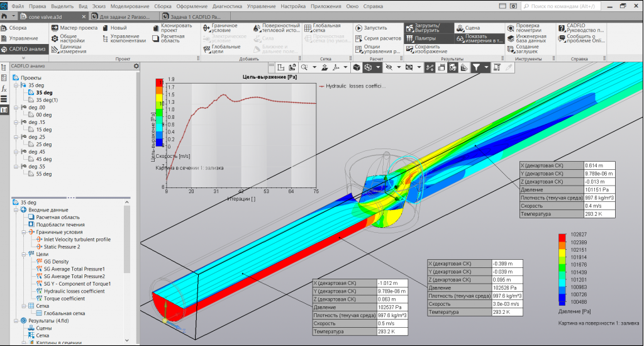Click the Граничное условие boundary condition icon
Image resolution: width=644 pixels, height=346 pixels.
point(207,28)
